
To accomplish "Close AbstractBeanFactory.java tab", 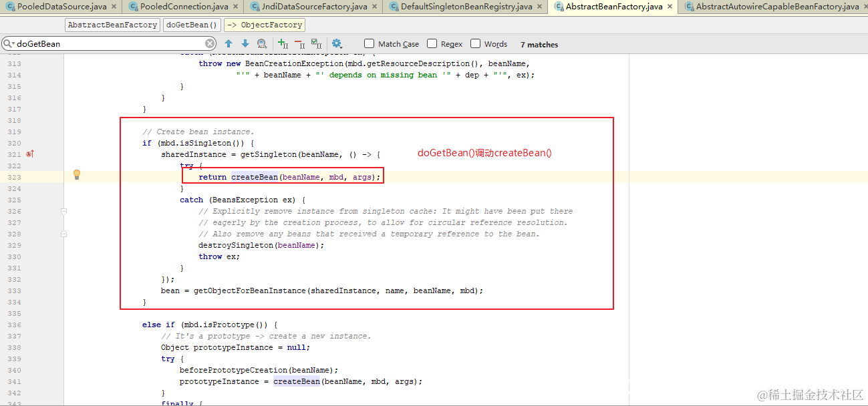I will [x=669, y=7].
